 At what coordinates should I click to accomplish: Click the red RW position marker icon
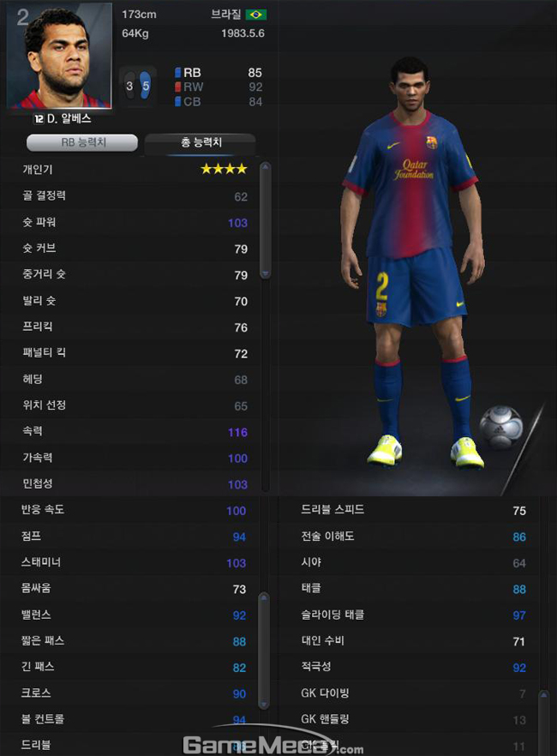(177, 87)
